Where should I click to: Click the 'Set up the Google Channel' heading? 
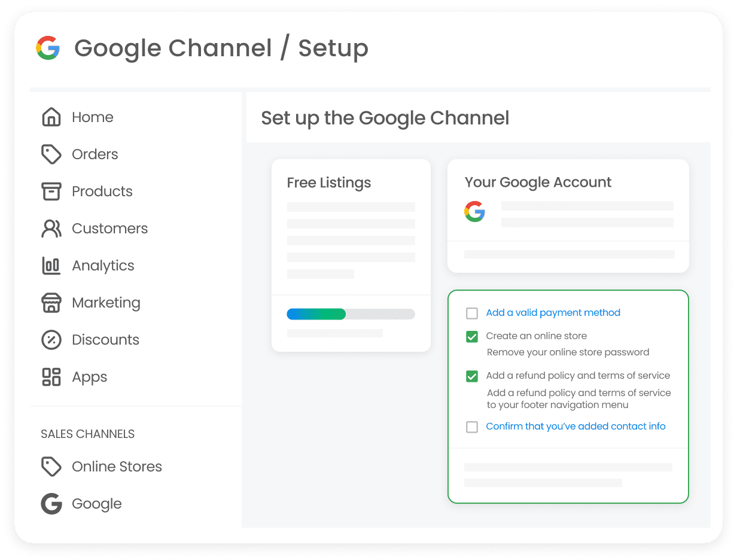[385, 118]
